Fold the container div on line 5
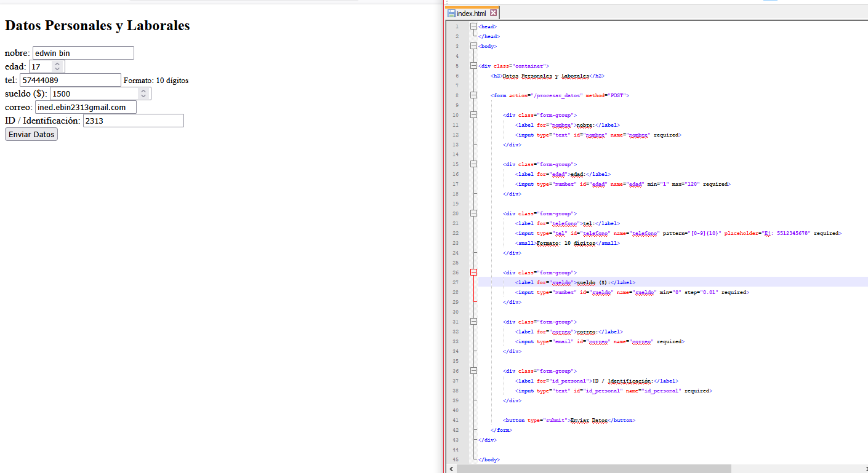Viewport: 868px width, 473px height. (473, 66)
